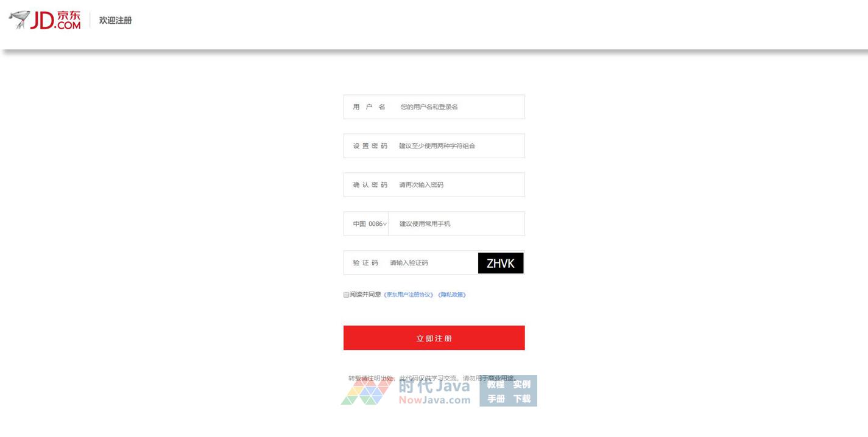Tick the 阅读并同意 agreement checkbox
This screenshot has height=437, width=868.
[x=346, y=295]
